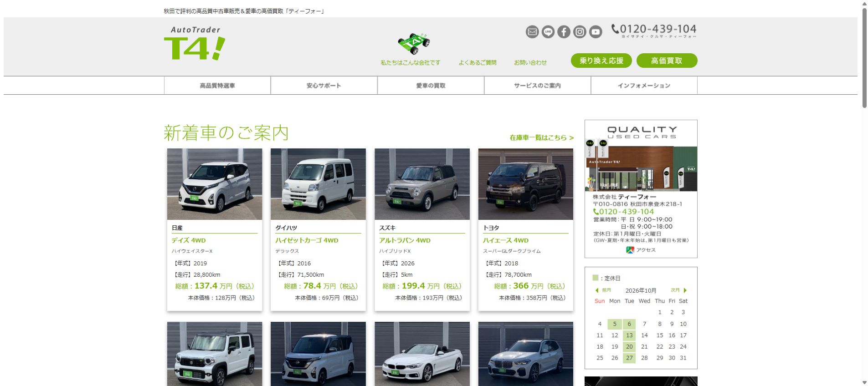Select October 27 in the calendar
This screenshot has width=868, height=386.
click(x=629, y=358)
